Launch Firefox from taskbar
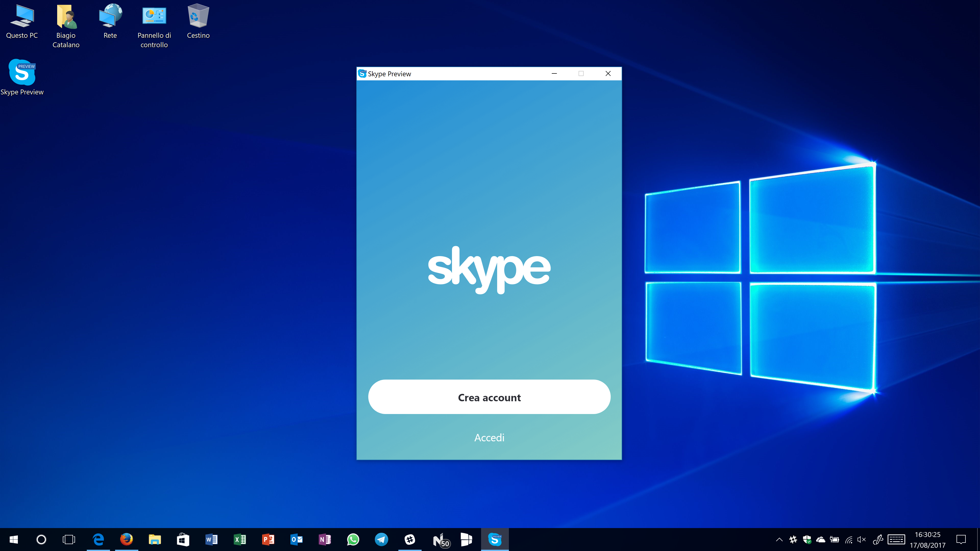This screenshot has height=551, width=980. click(126, 539)
